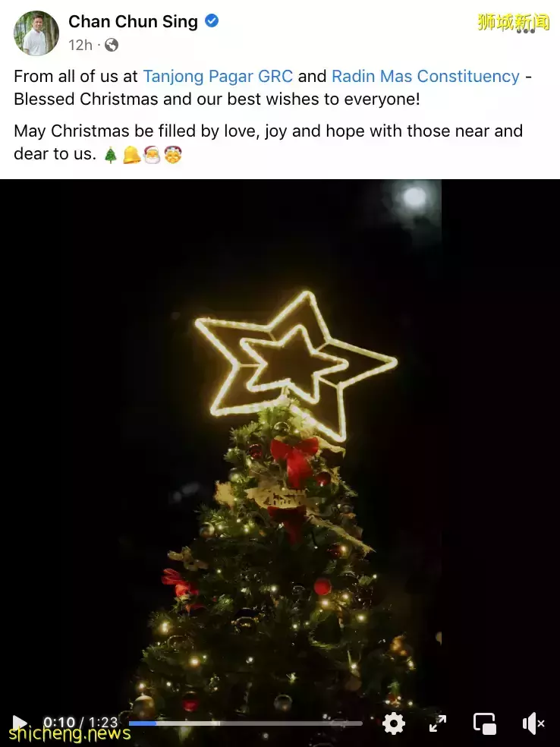Screen dimensions: 560x747
Task: Open Radin Mas Constituency link
Action: tap(426, 76)
